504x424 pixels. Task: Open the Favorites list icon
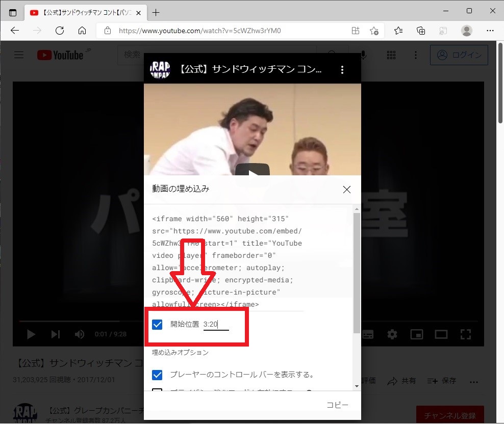(398, 31)
